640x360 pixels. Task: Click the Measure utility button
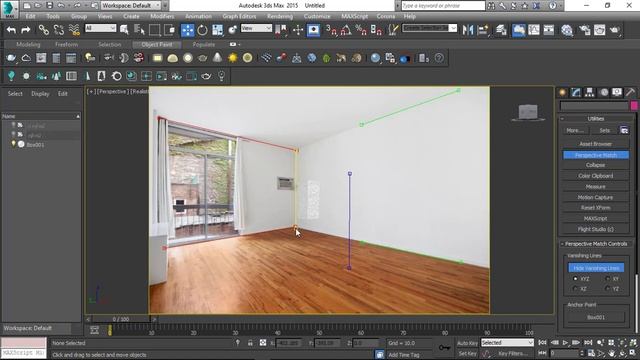click(x=596, y=187)
